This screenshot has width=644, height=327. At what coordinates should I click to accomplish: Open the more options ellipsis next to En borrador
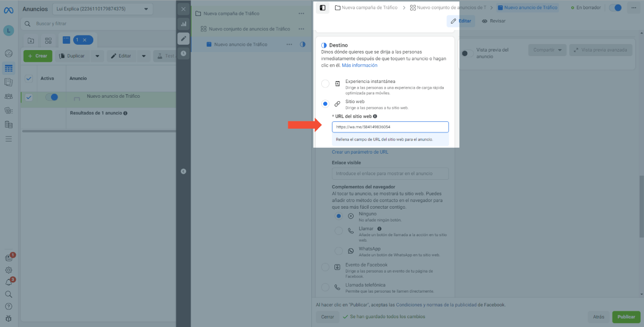pos(634,8)
